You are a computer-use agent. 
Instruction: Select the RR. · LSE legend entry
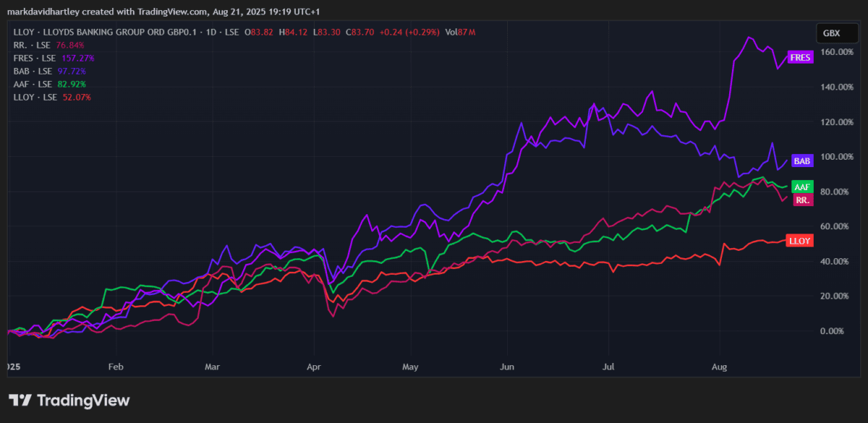(32, 45)
